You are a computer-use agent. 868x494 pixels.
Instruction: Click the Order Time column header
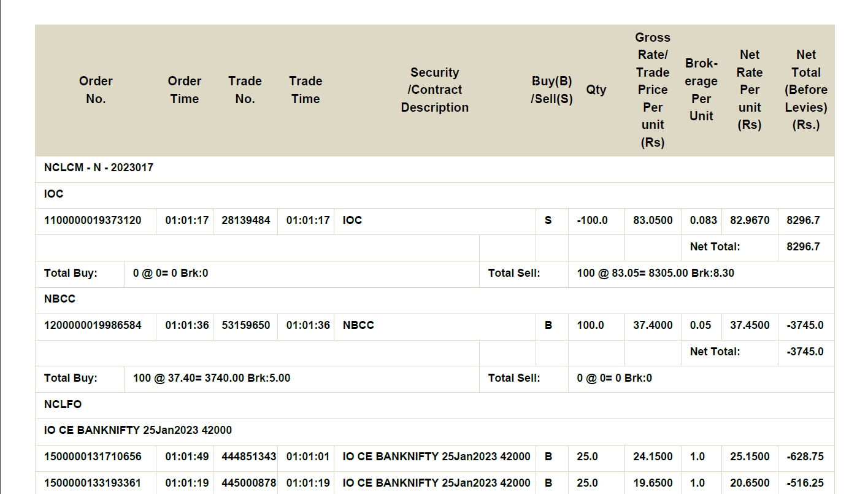click(x=185, y=90)
